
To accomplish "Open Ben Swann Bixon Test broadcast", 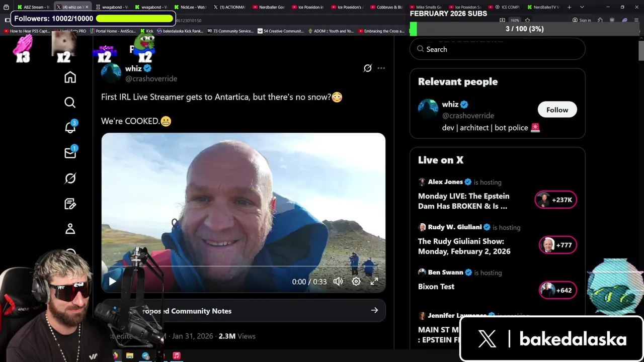I will (x=436, y=287).
